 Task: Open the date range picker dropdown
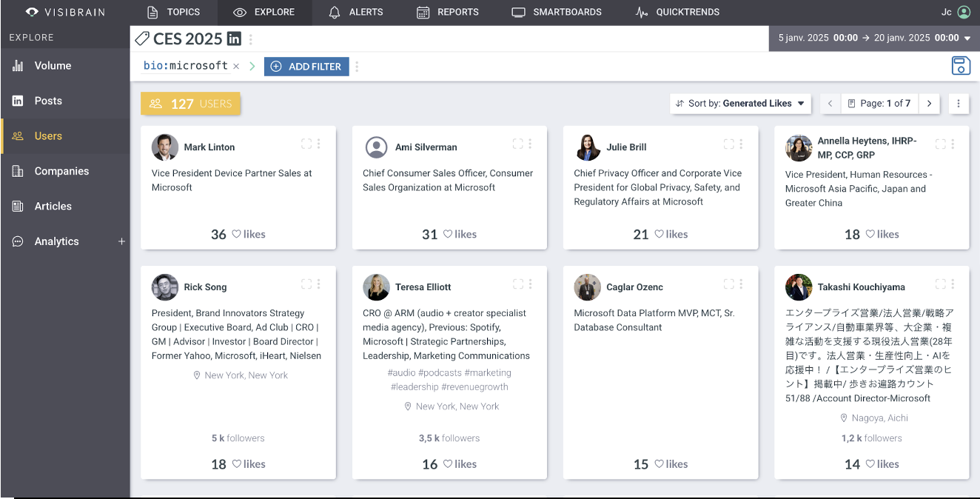click(874, 38)
